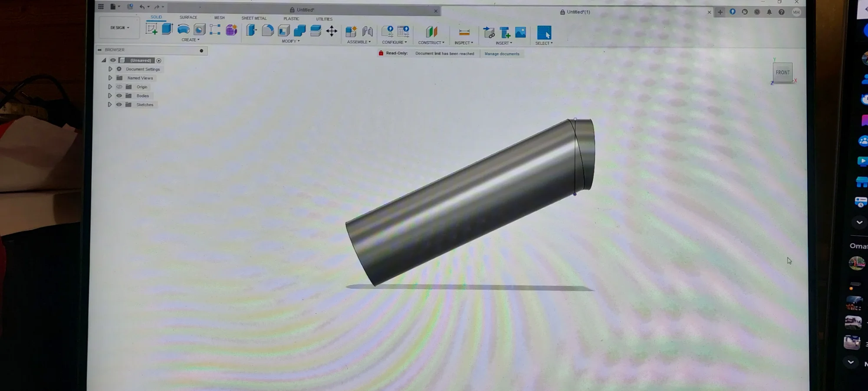Screen dimensions: 868x391
Task: Open the Untitled(1) document tab
Action: tap(578, 12)
